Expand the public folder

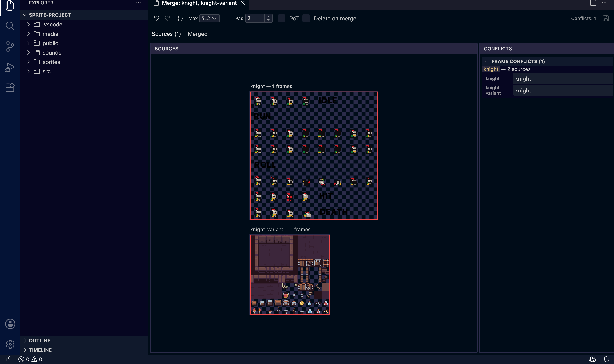[x=28, y=43]
